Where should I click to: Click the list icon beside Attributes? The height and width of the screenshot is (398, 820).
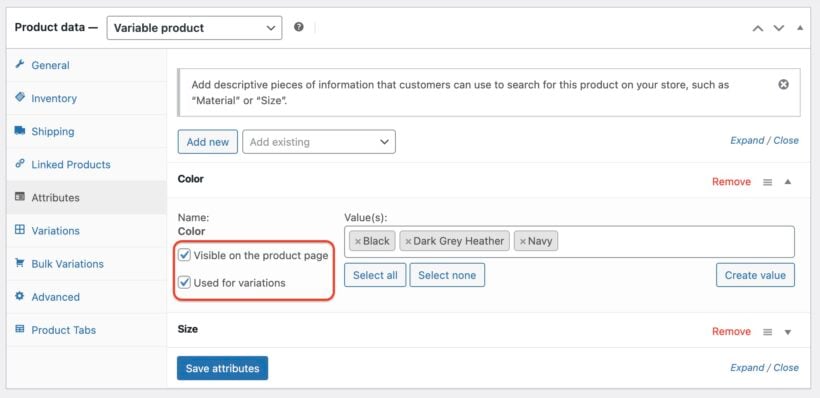pos(20,197)
